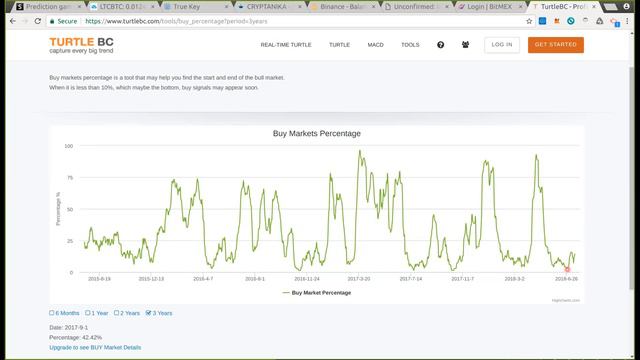The image size is (640, 360).
Task: Bookmark this page with star icon
Action: (x=529, y=21)
